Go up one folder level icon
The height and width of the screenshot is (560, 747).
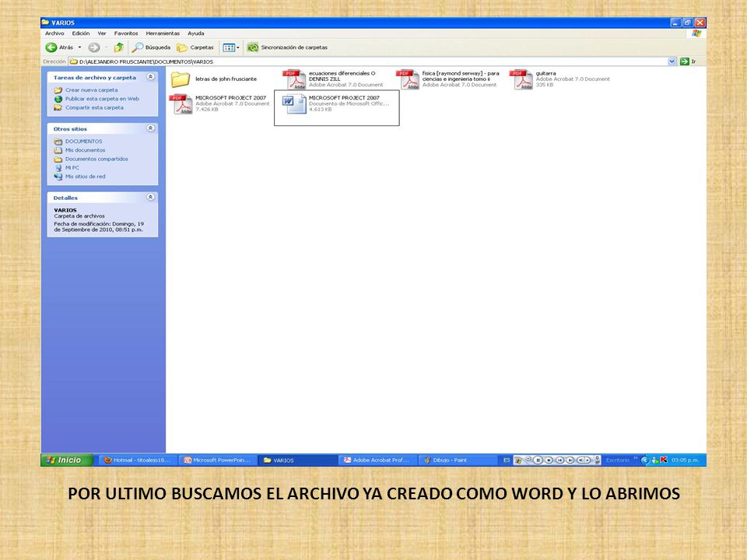click(119, 47)
